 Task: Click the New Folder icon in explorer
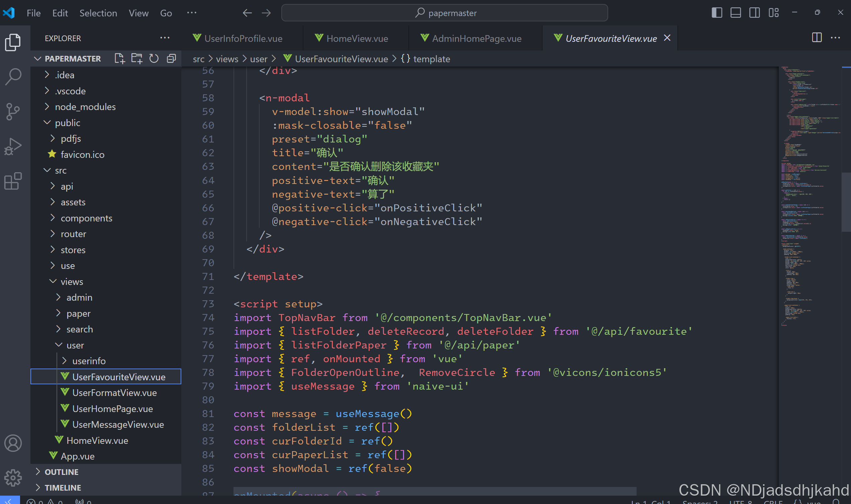pyautogui.click(x=137, y=59)
